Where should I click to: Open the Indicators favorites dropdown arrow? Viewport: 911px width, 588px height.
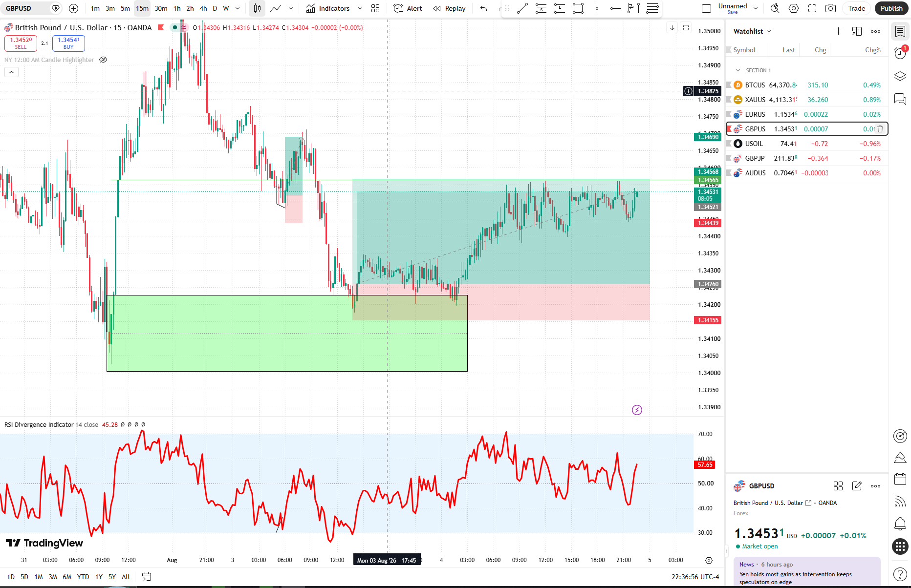click(x=360, y=8)
